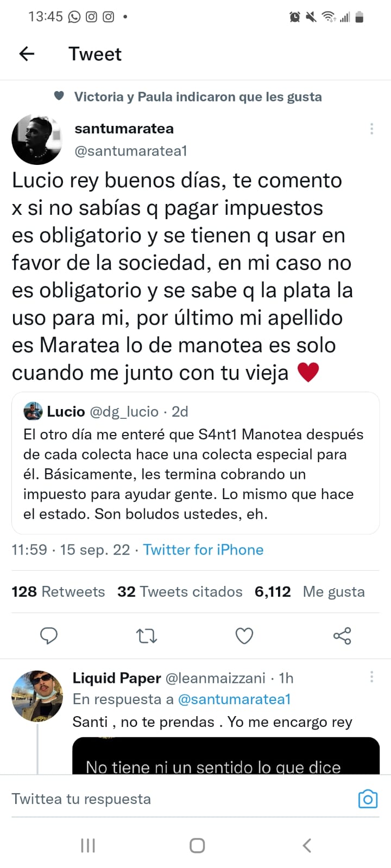Open @santumaratea1 mention in reply
The image size is (391, 868).
point(235,699)
